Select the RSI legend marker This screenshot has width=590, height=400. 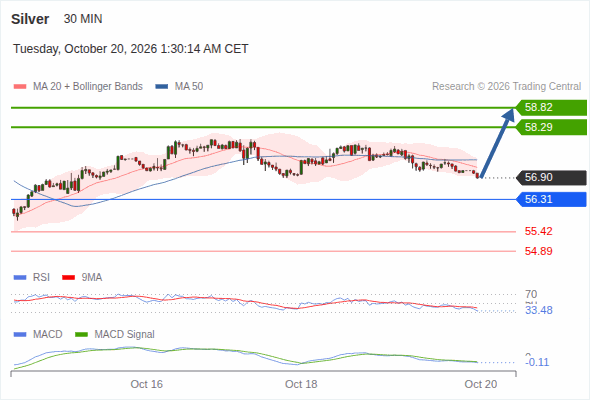pyautogui.click(x=20, y=278)
